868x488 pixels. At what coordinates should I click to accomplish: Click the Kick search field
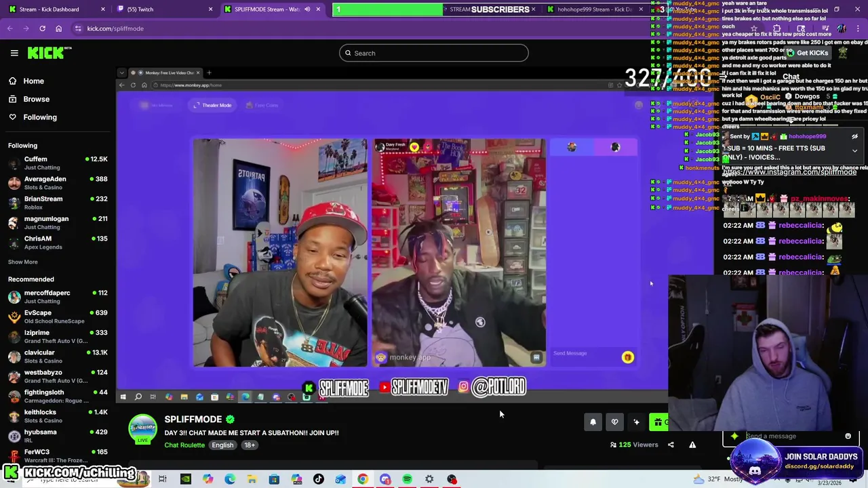click(434, 53)
